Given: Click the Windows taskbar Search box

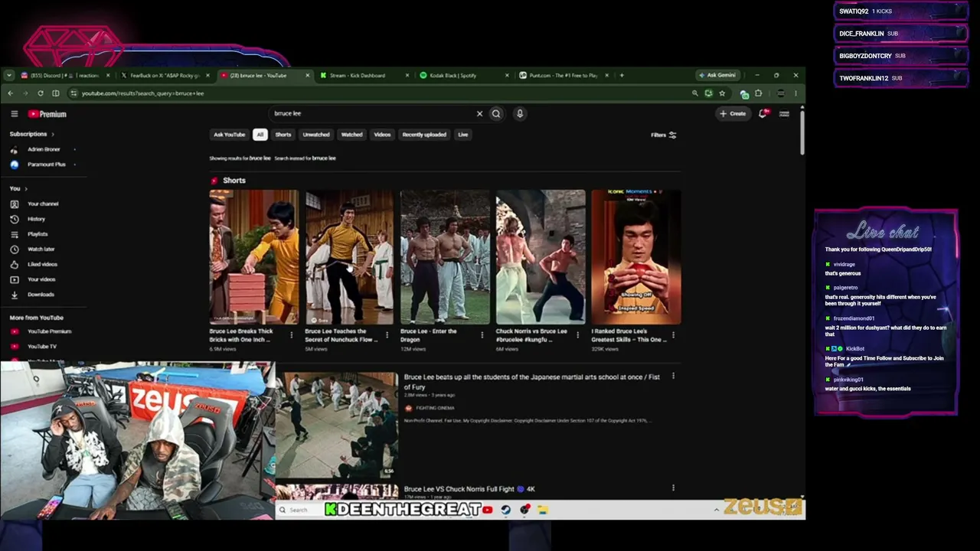Looking at the screenshot, I should point(299,510).
